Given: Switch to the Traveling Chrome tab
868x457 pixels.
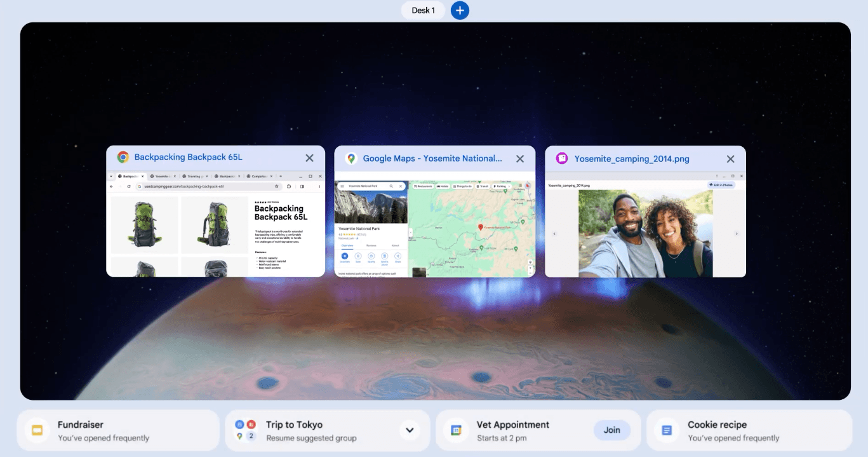Looking at the screenshot, I should [195, 176].
